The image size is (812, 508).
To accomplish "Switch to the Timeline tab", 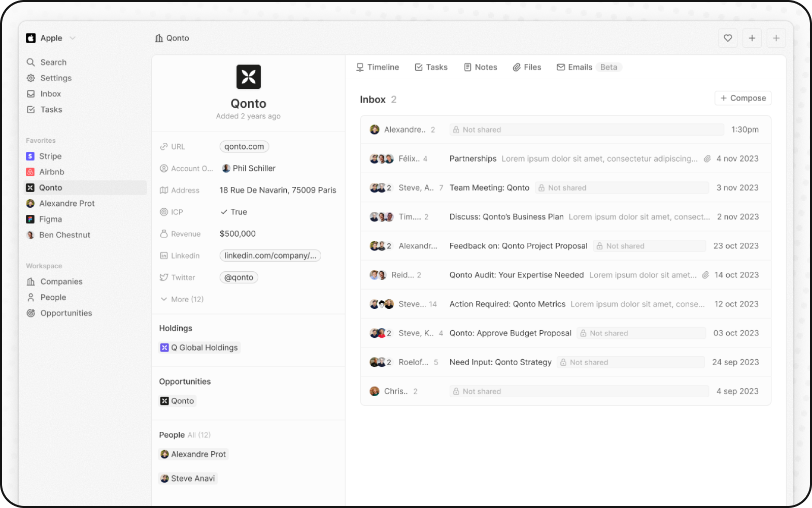I will pos(378,67).
